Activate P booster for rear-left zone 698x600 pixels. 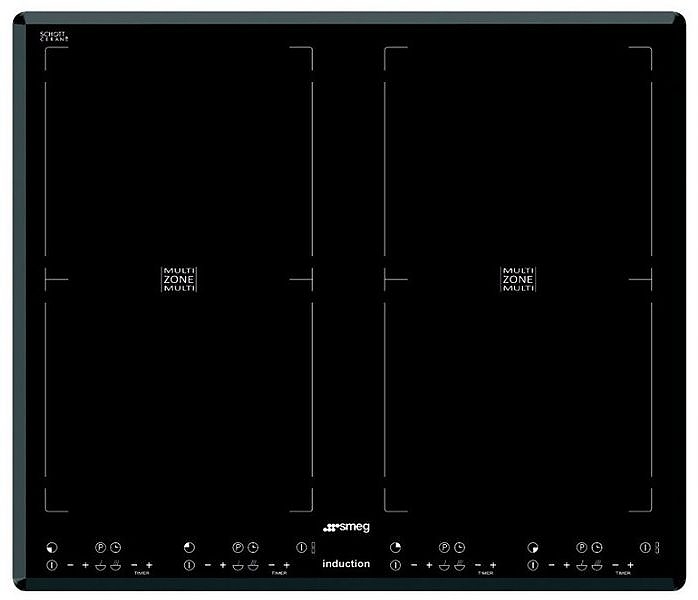pyautogui.click(x=238, y=547)
